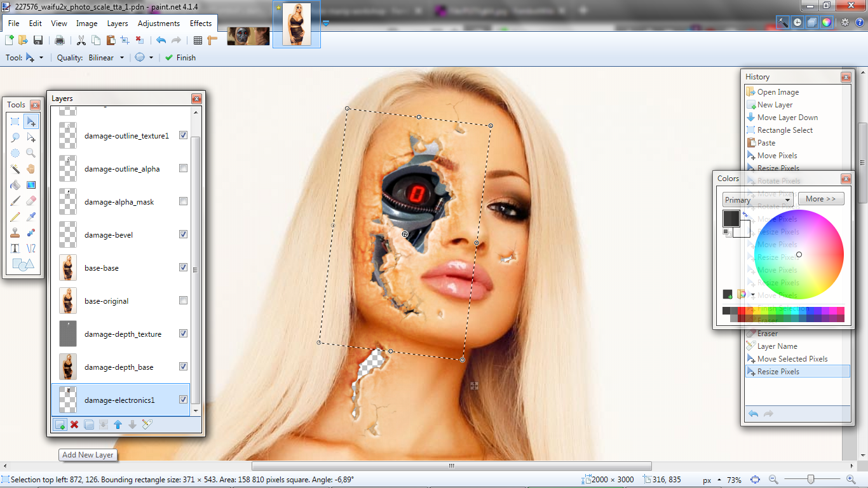Uncheck damage-outline_texture1 layer visibility
868x488 pixels.
pos(183,135)
